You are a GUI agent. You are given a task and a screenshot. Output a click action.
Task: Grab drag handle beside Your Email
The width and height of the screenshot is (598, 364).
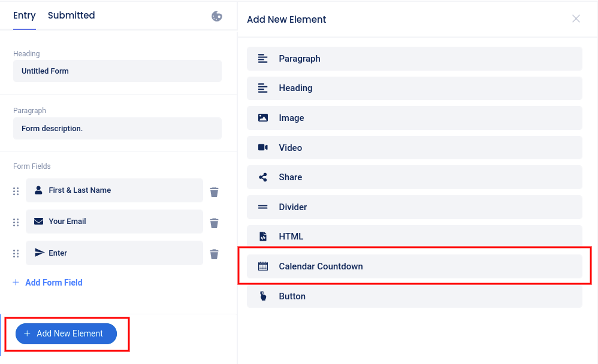tap(16, 223)
